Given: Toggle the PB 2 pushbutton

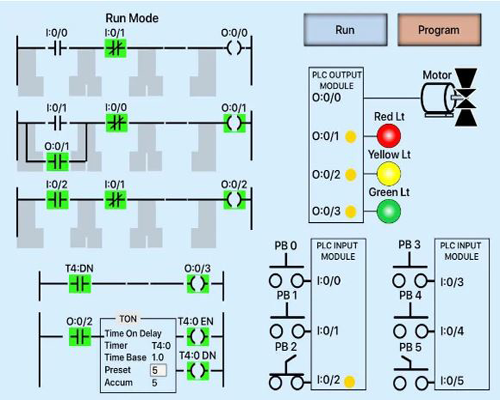Looking at the screenshot, I should tap(286, 373).
